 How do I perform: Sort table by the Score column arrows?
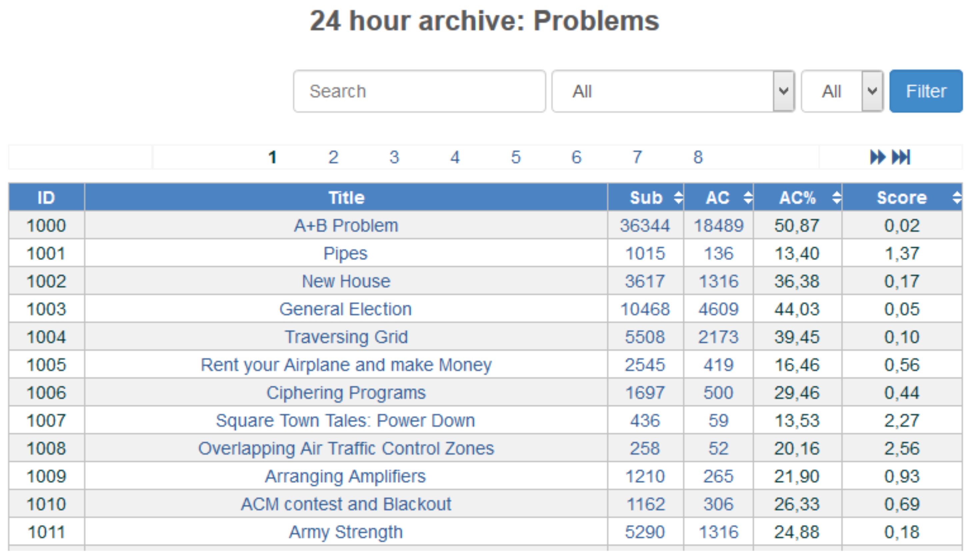point(957,198)
